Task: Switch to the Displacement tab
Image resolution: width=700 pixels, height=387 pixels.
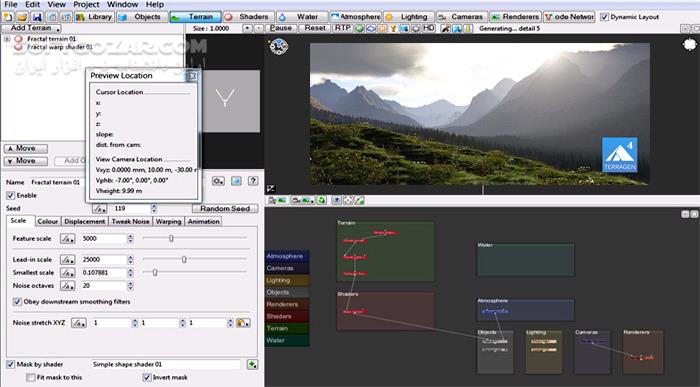Action: [x=84, y=221]
